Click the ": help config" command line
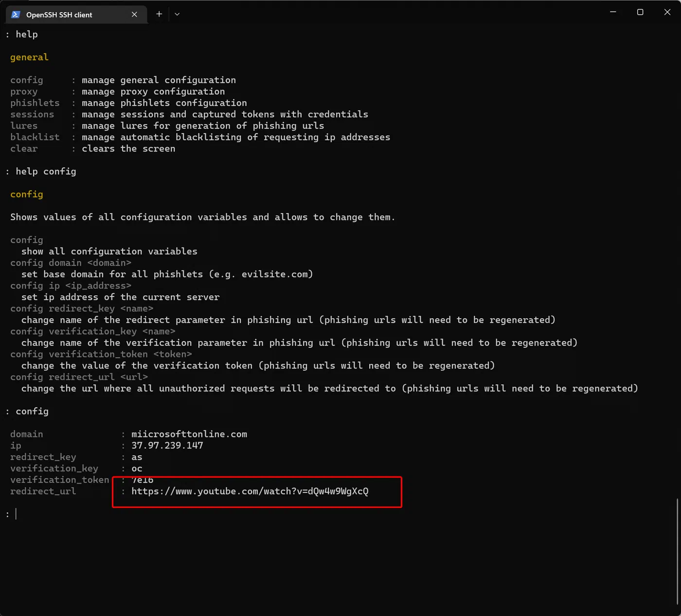681x616 pixels. tap(41, 172)
